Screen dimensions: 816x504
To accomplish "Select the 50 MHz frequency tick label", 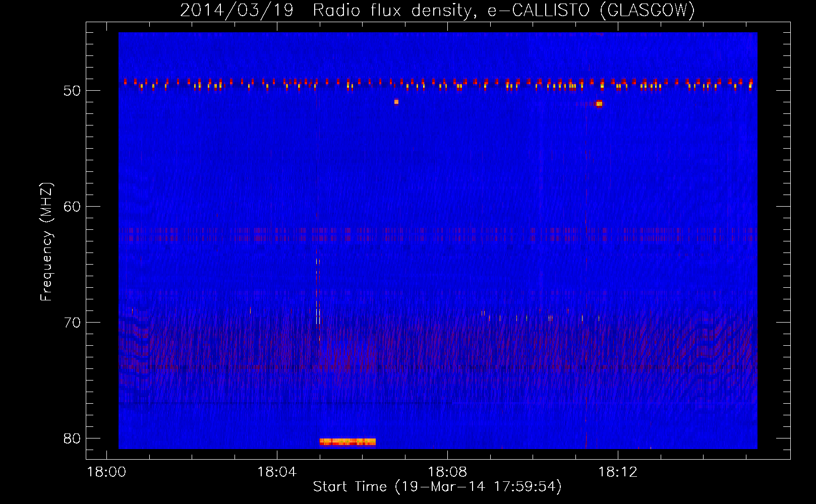I will click(72, 91).
